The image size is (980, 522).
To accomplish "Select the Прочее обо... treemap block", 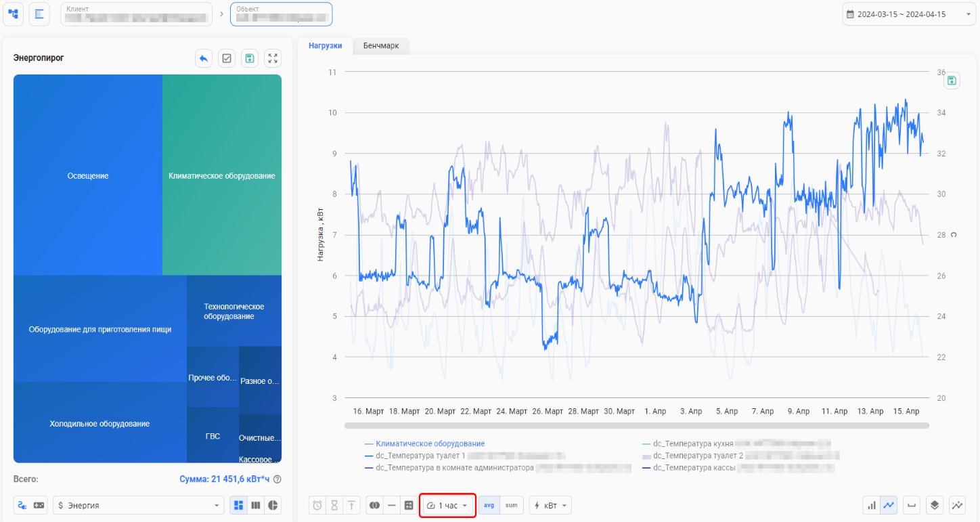I will (x=213, y=377).
